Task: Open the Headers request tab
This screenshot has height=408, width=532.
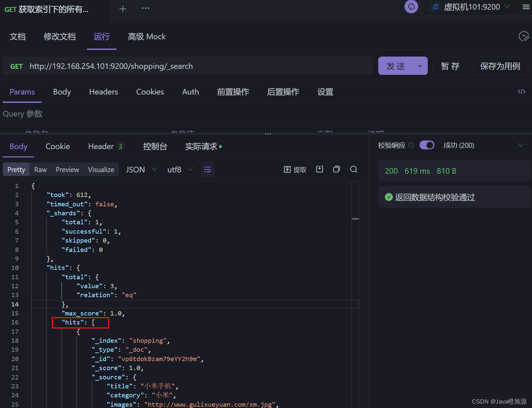Action: click(x=104, y=92)
